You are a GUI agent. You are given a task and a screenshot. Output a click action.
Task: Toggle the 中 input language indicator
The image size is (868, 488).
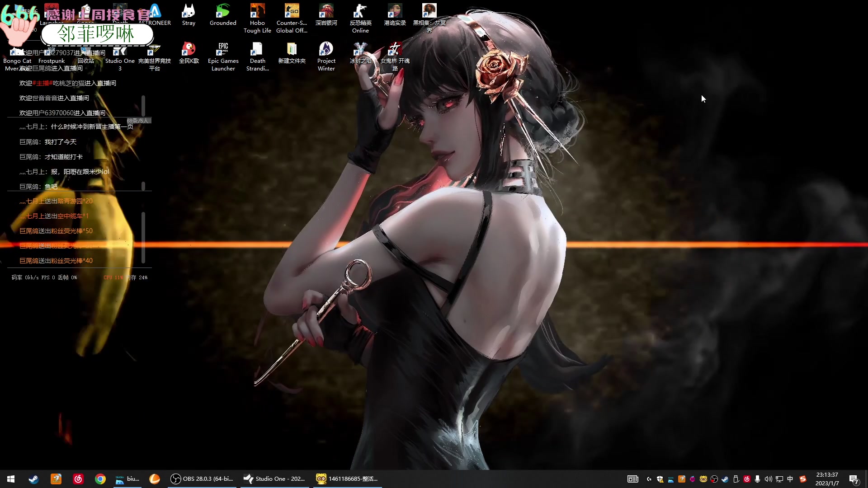click(790, 479)
